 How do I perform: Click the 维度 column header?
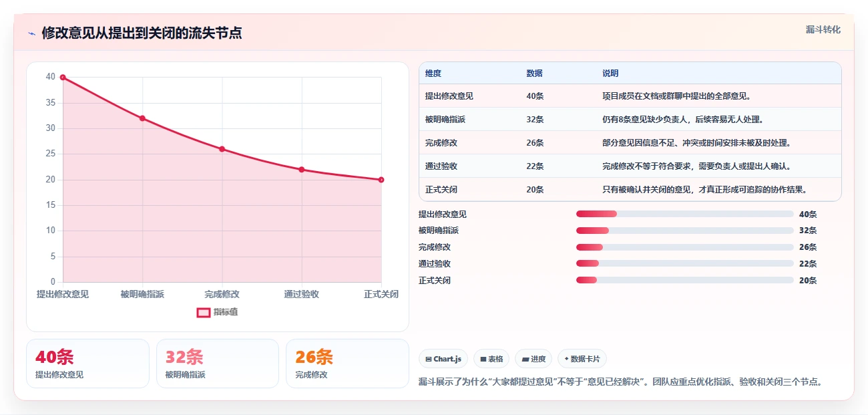[433, 74]
